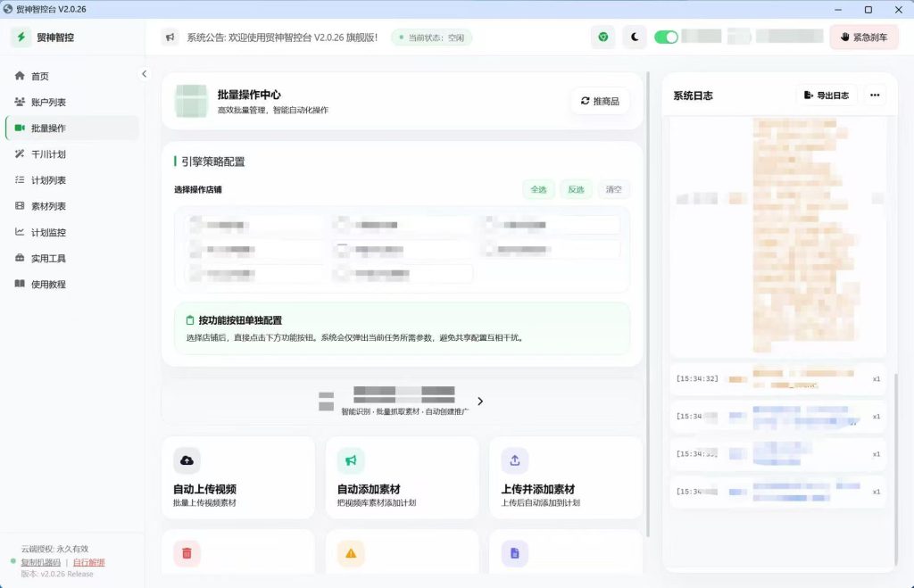Click the system log vertical scrollbar
This screenshot has height=588, width=914.
click(x=896, y=469)
